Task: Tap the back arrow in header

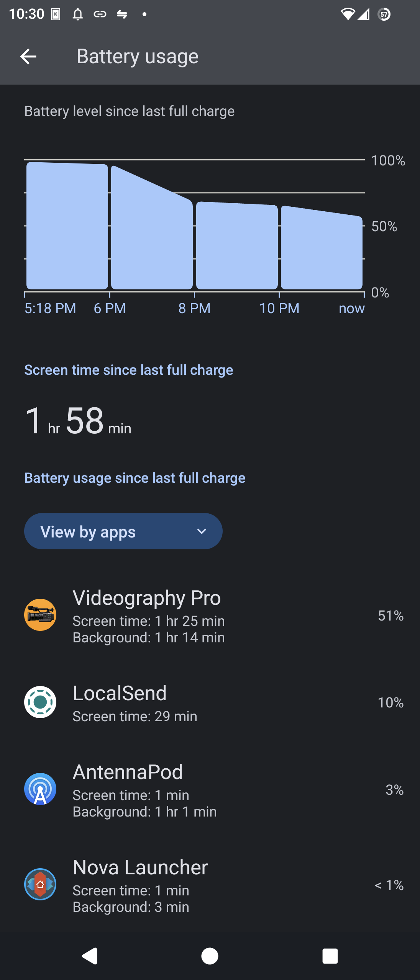Action: point(28,57)
